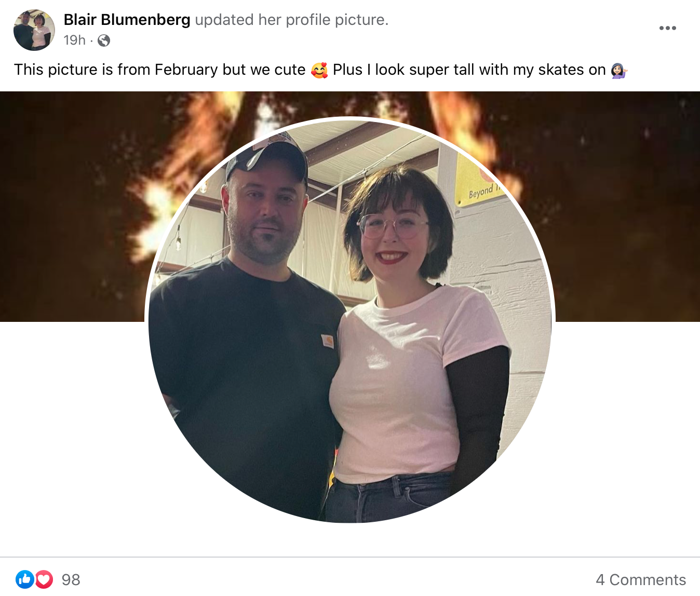Click the post caption about February picture
The image size is (700, 596).
[321, 70]
